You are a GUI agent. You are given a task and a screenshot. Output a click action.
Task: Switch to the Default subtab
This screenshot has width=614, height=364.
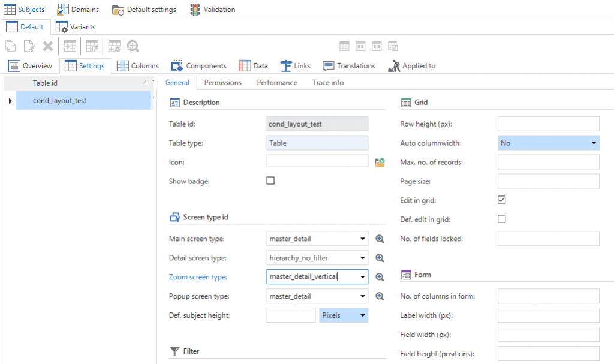point(25,26)
